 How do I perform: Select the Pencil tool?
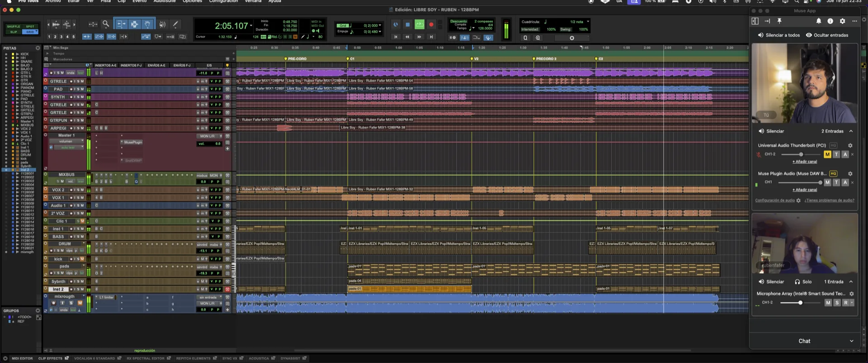coord(175,24)
